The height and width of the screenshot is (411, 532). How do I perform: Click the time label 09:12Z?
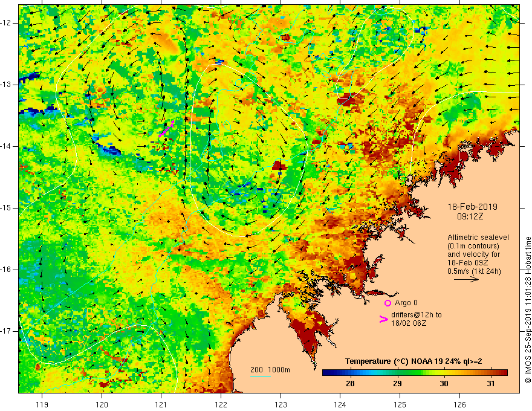[x=470, y=216]
